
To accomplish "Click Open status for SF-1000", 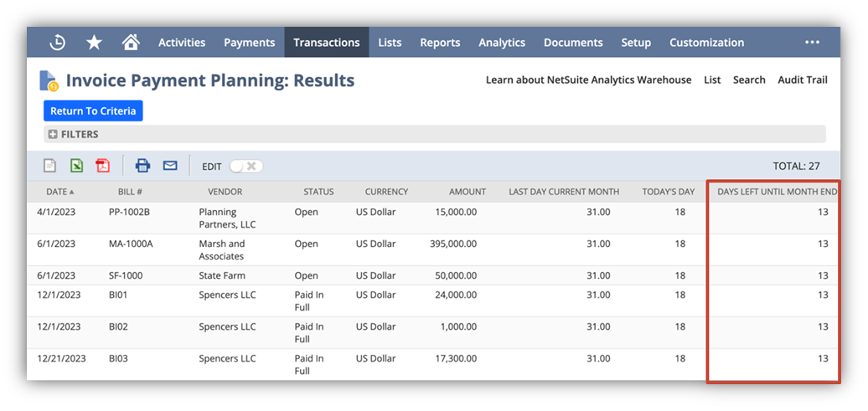I will pos(306,275).
